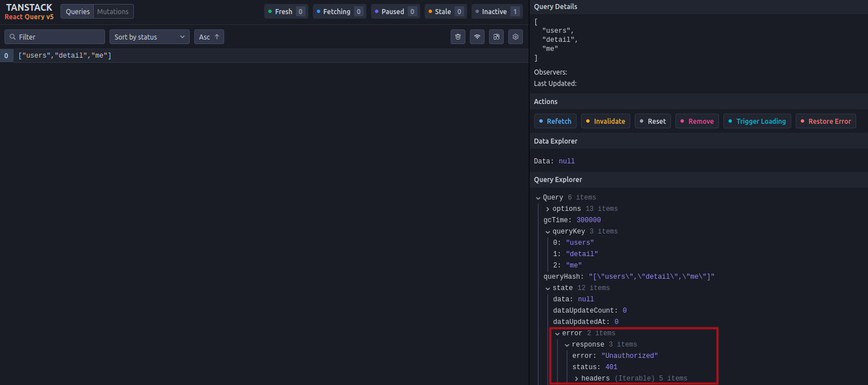Screen dimensions: 868x385
Task: Collapse the error 2 items node
Action: click(585, 333)
